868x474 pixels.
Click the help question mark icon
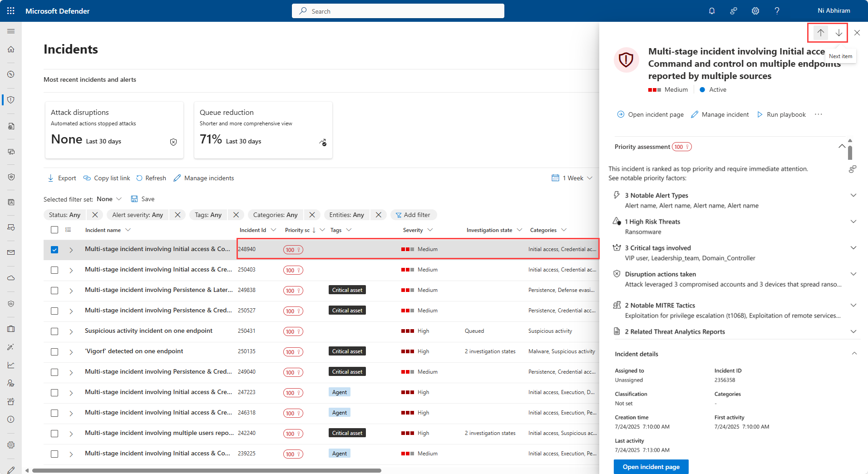click(777, 11)
